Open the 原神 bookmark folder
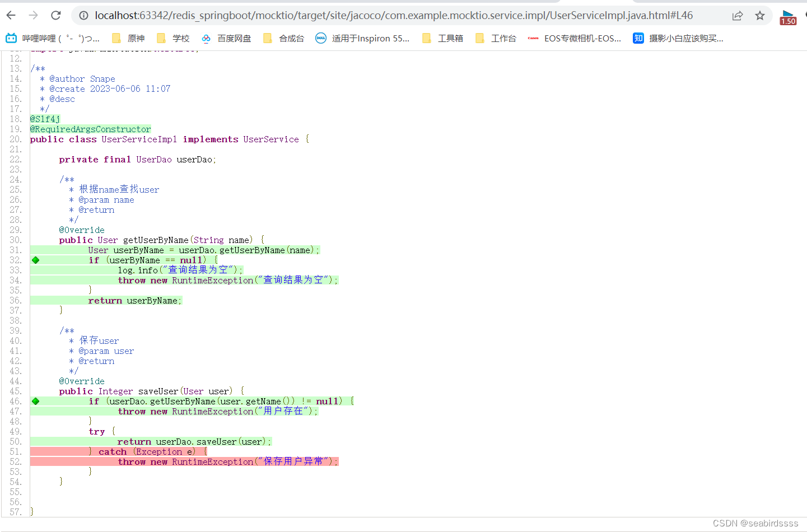807x532 pixels. pyautogui.click(x=128, y=38)
